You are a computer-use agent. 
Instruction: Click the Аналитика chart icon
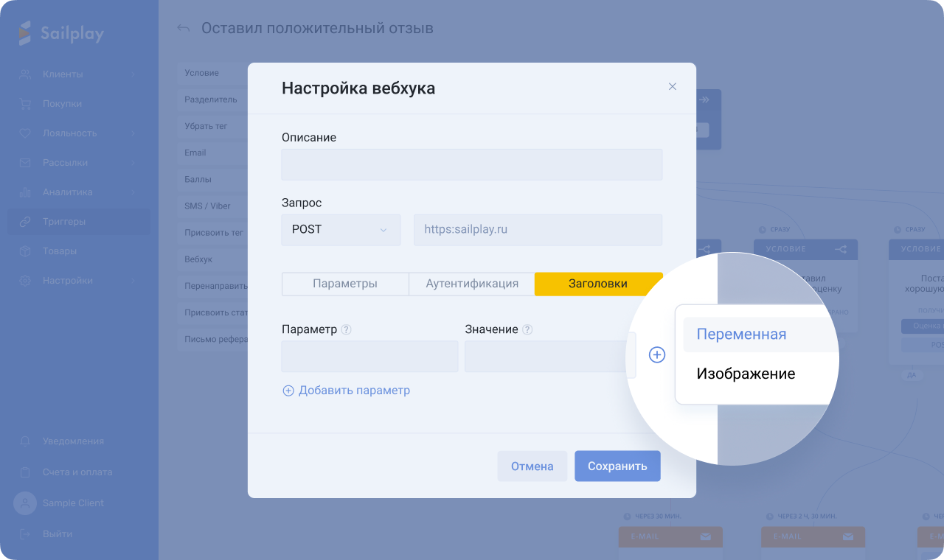(25, 192)
